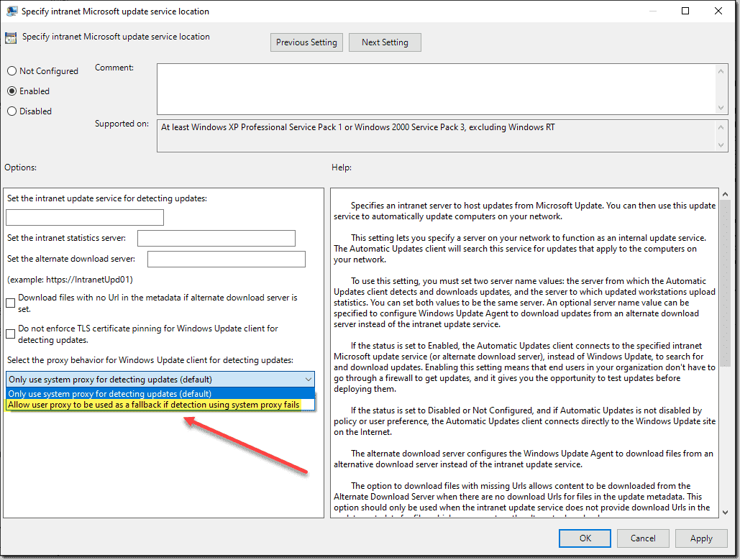Confirm settings with the OK button
This screenshot has height=560, width=740.
point(584,538)
